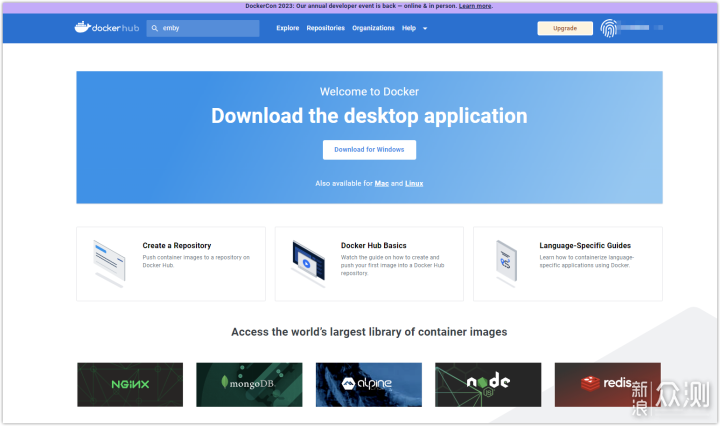Viewport: 720px width, 426px height.
Task: Open the alpine image tile
Action: [x=368, y=384]
